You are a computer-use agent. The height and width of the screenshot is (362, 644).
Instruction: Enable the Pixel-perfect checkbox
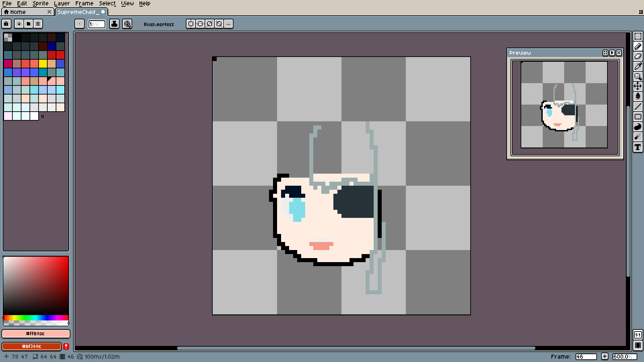click(x=139, y=24)
